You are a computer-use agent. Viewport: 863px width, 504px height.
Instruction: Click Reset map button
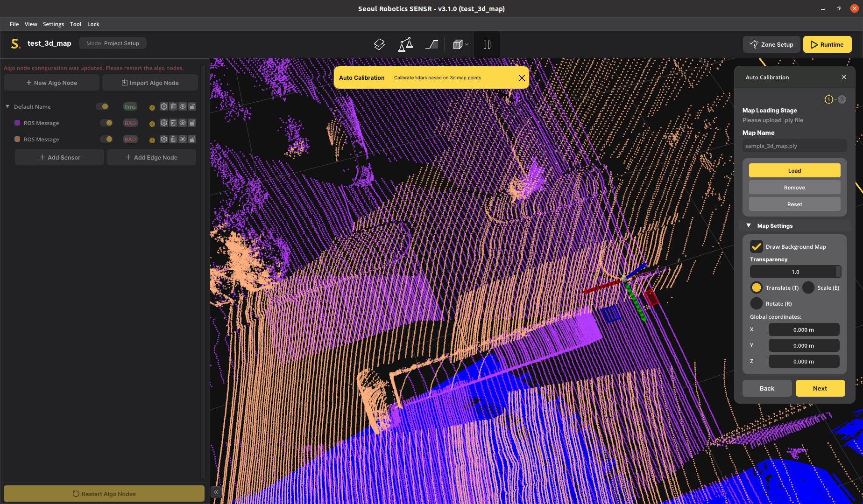click(x=794, y=204)
